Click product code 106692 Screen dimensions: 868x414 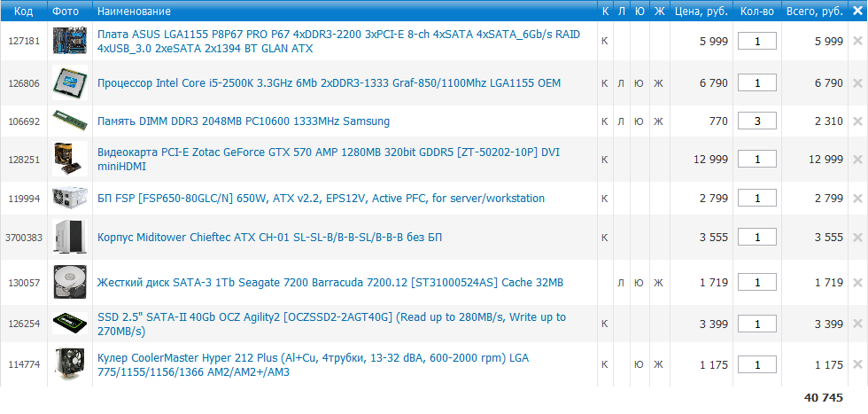click(x=24, y=121)
